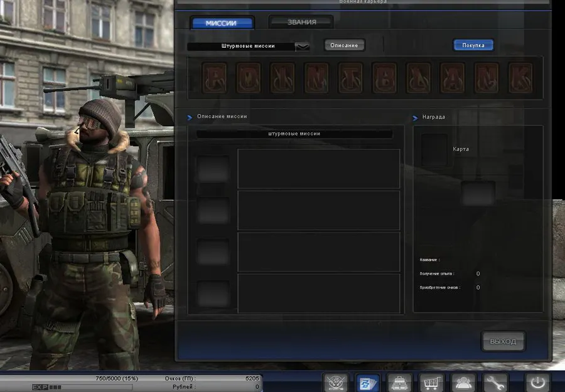
Task: Select the letter P mission card
Action: (215, 78)
